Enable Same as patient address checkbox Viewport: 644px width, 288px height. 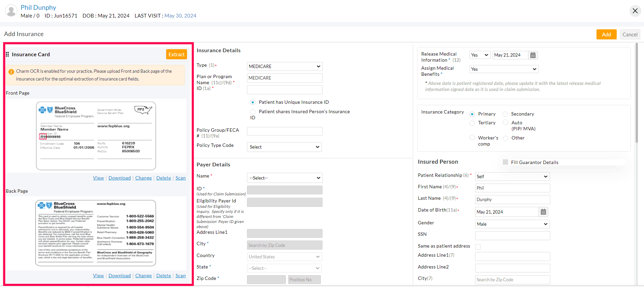pyautogui.click(x=478, y=247)
